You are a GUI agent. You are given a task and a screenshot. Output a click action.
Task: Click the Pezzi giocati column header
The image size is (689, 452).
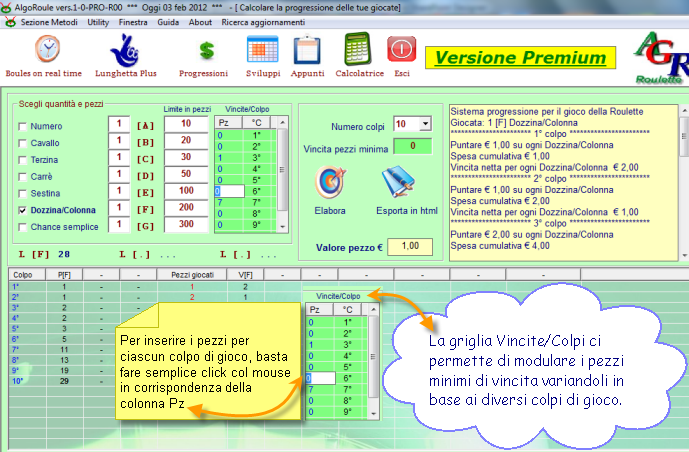point(192,275)
